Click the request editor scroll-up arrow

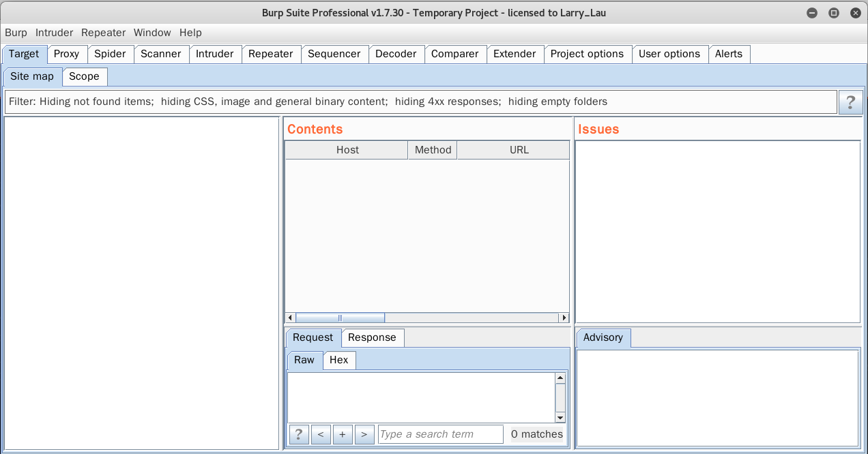click(560, 378)
